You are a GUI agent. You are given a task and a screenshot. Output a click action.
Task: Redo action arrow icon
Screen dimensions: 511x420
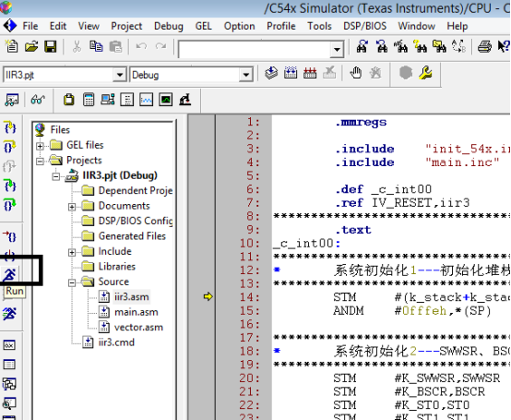(160, 46)
